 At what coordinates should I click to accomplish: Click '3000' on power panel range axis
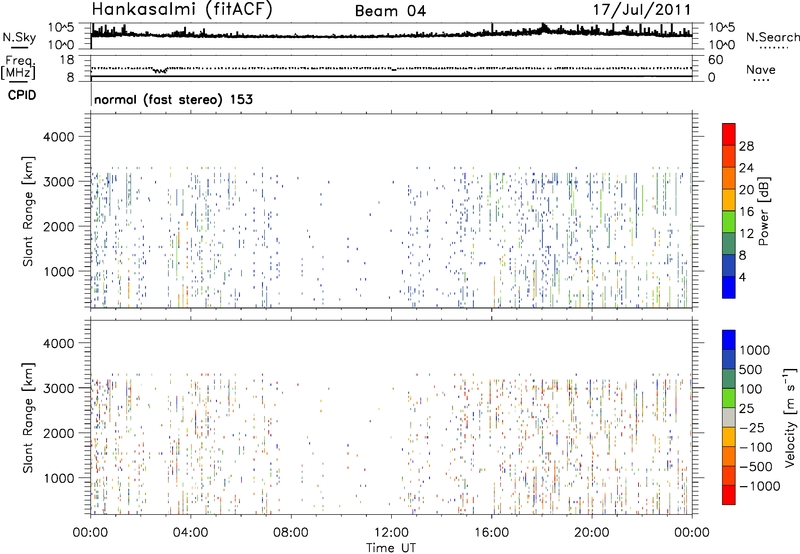tap(59, 182)
